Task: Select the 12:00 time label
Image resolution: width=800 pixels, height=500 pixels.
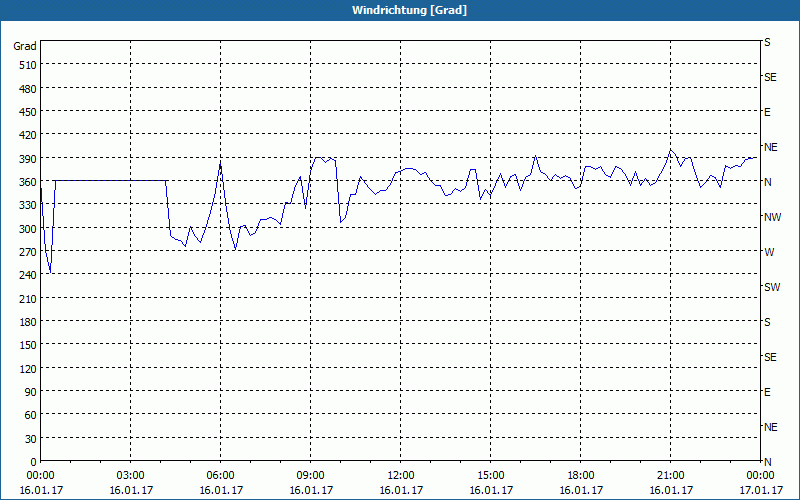Action: 401,476
